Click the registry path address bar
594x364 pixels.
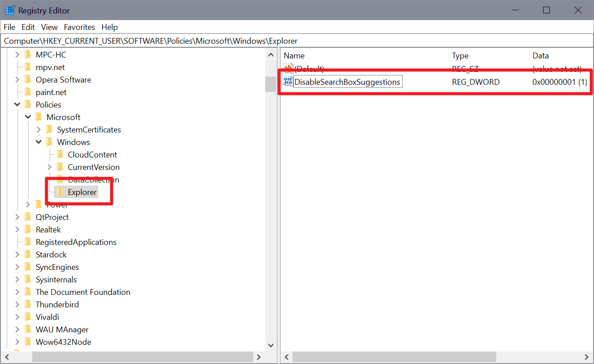coord(297,41)
